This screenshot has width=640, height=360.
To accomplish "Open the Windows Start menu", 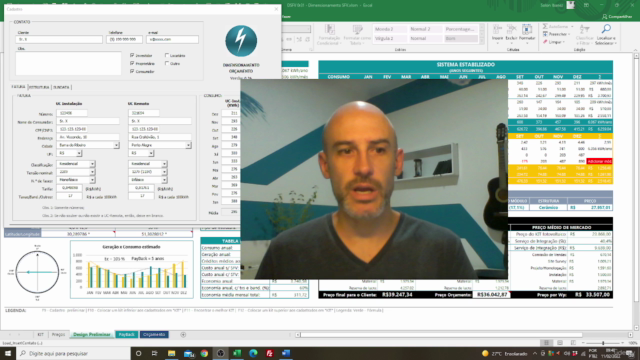I will coord(8,353).
